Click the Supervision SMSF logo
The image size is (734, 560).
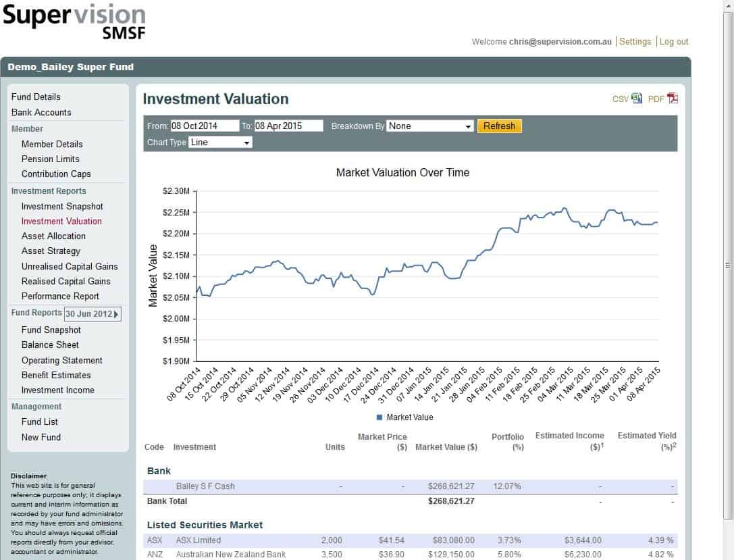(x=74, y=22)
